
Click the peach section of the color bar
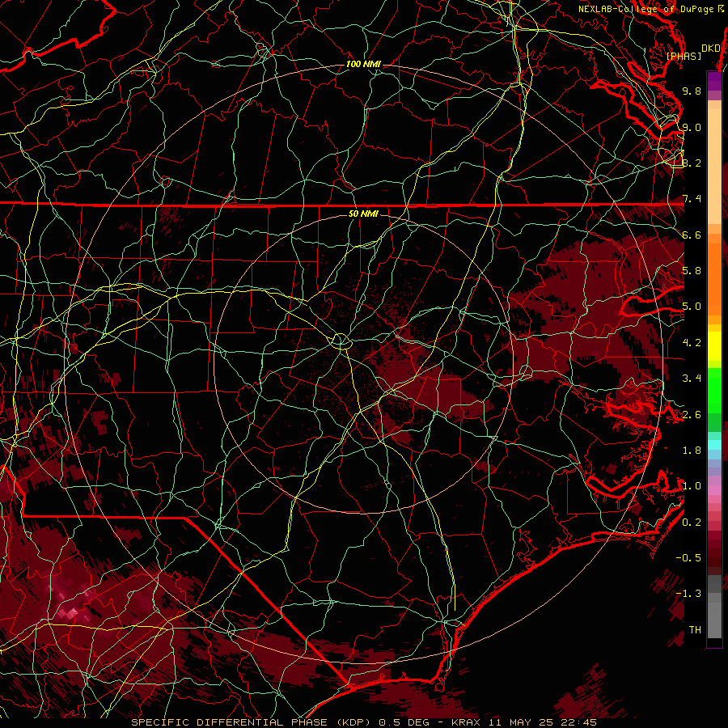click(714, 163)
